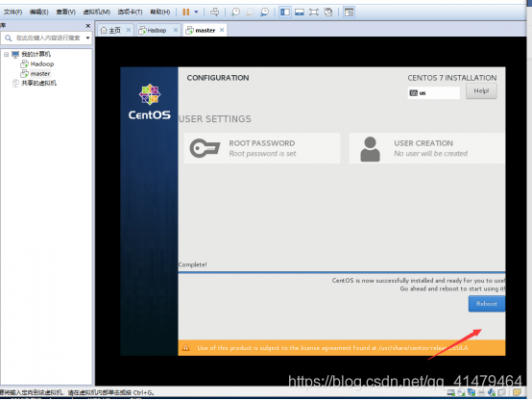Click the CentOS logo in sidebar
This screenshot has width=532, height=400.
pyautogui.click(x=150, y=102)
